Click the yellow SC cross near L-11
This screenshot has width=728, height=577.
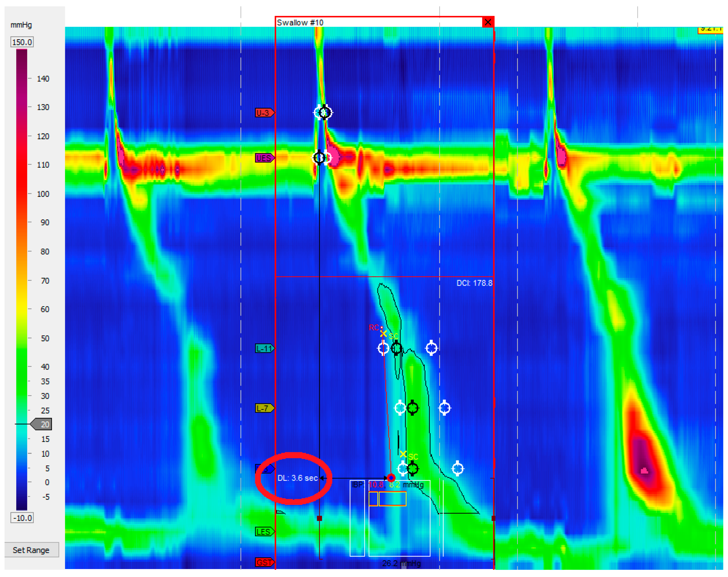(383, 334)
